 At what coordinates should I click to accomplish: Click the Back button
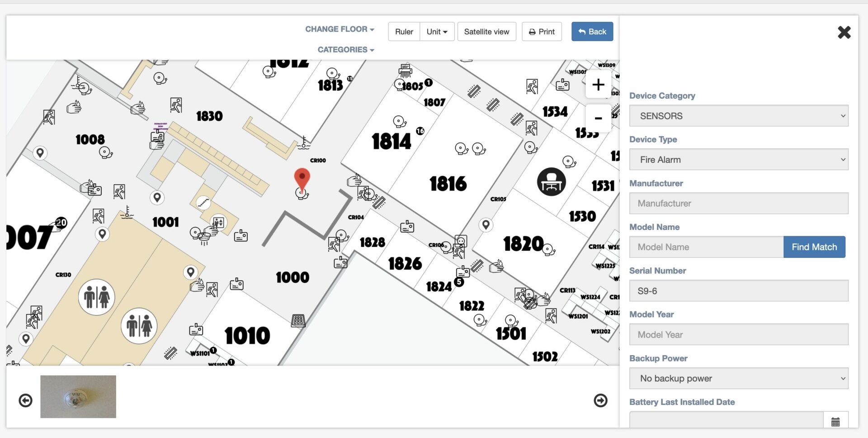coord(592,32)
